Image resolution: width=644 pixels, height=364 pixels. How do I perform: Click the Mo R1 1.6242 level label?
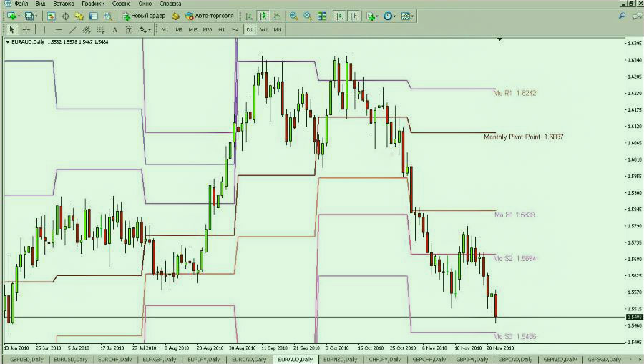tap(514, 93)
